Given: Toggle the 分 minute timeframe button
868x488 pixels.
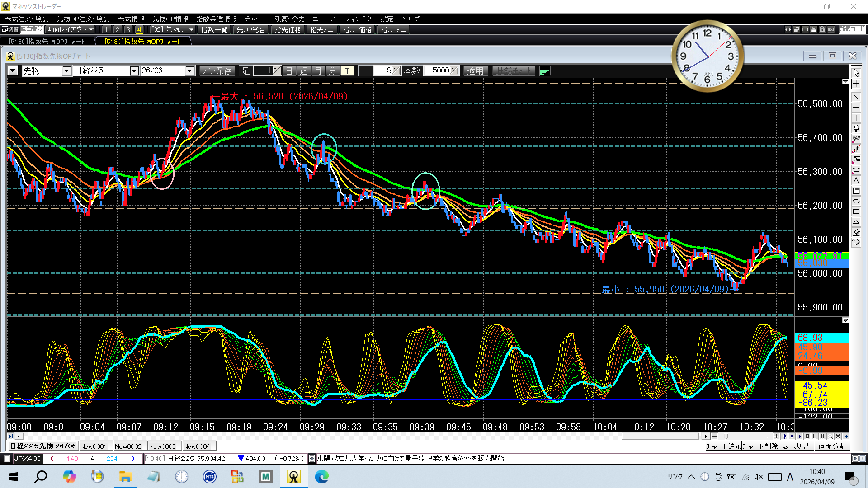Looking at the screenshot, I should point(333,71).
